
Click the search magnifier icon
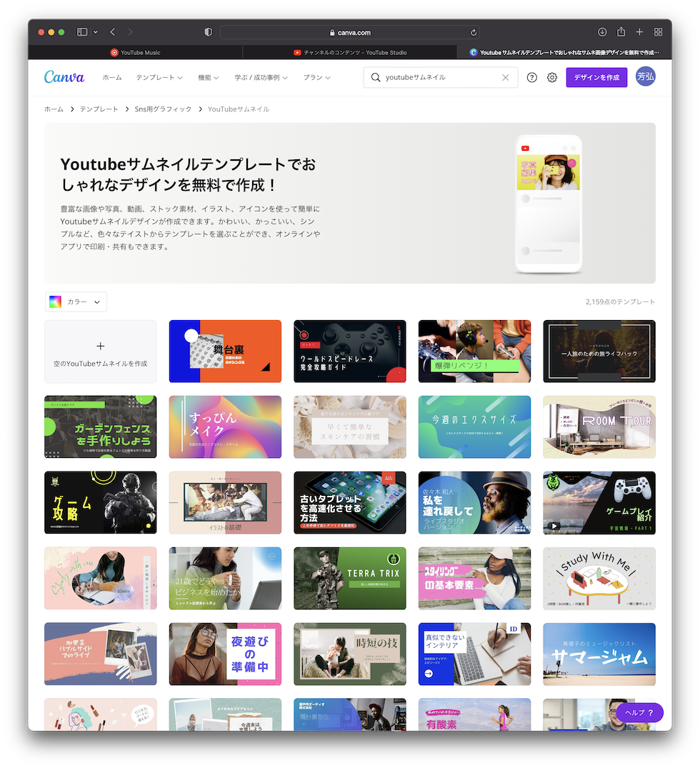tap(376, 77)
